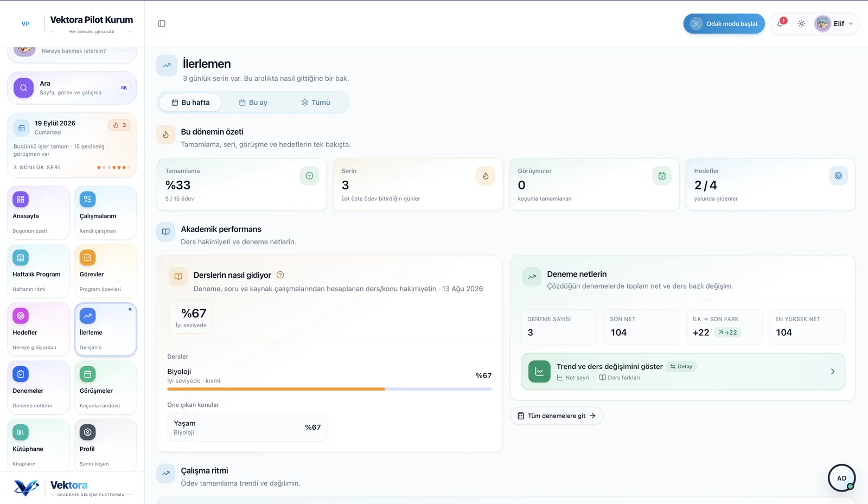The height and width of the screenshot is (504, 868).
Task: Click the Vektora Pilot Kurum title
Action: 92,20
